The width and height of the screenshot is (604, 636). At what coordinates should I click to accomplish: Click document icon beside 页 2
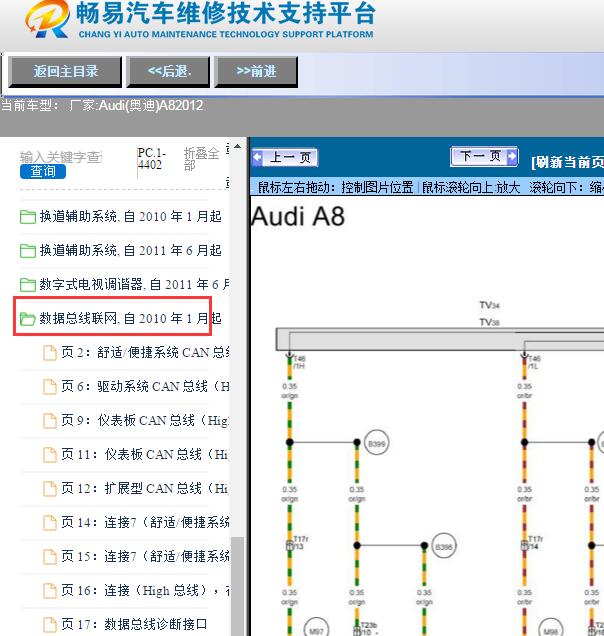coord(50,352)
